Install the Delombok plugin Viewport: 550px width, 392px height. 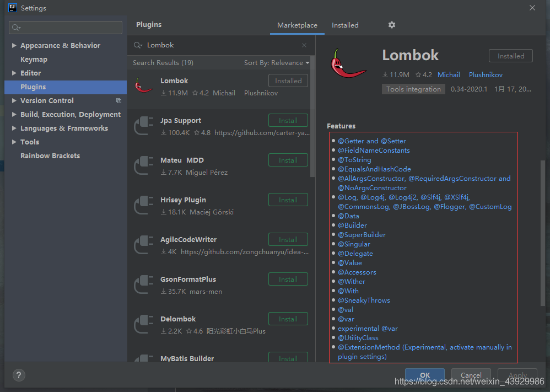288,319
